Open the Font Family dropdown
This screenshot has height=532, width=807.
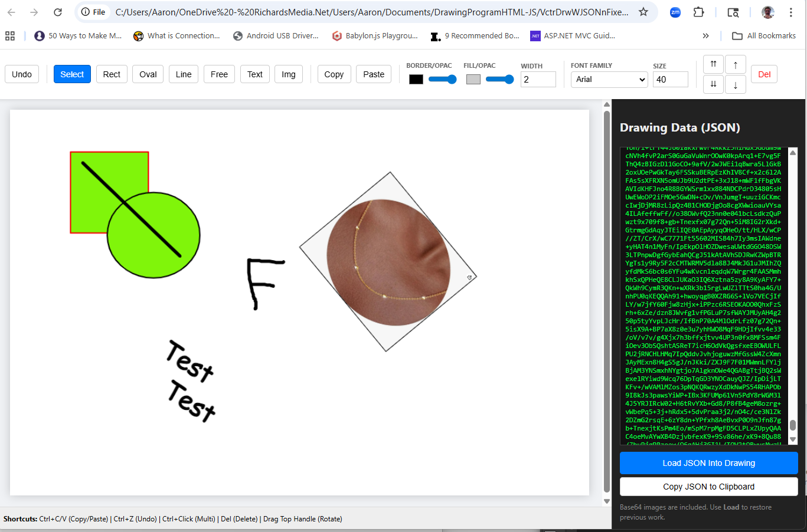click(609, 79)
